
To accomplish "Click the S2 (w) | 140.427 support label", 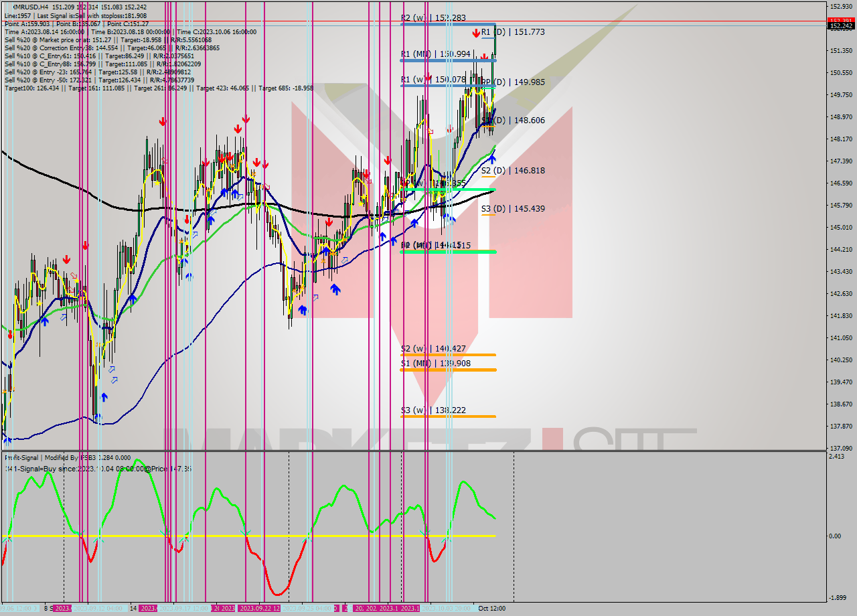I will [433, 349].
